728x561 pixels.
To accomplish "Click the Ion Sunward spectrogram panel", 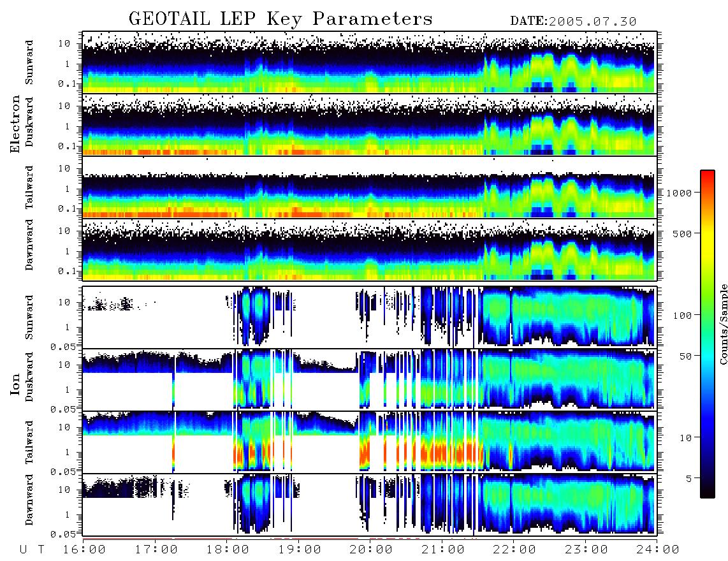I will pos(370,317).
